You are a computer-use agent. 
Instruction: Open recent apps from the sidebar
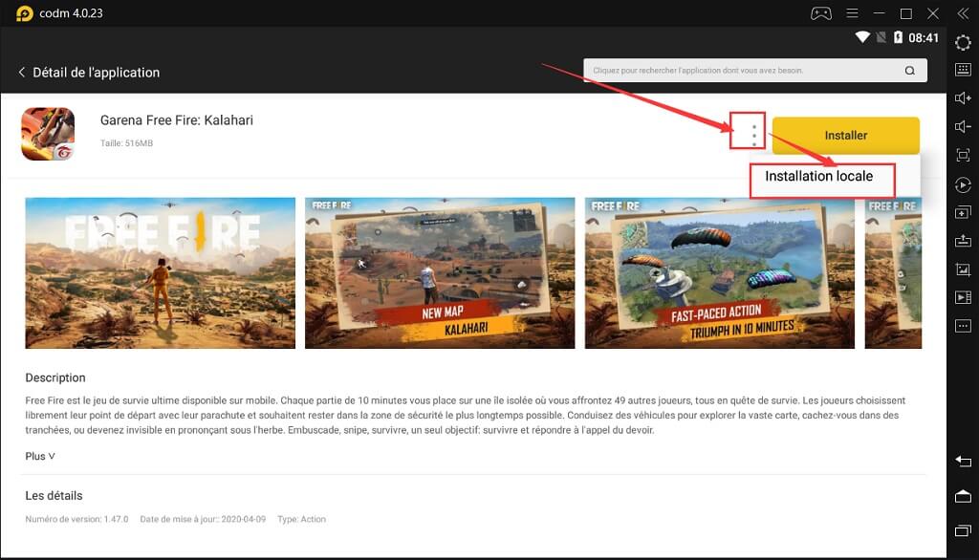[963, 530]
